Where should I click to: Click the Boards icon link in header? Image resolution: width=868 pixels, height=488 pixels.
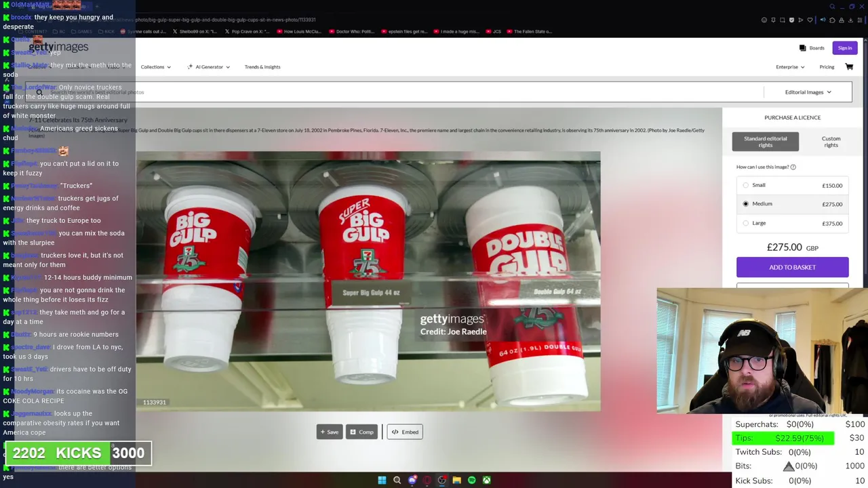pyautogui.click(x=812, y=48)
